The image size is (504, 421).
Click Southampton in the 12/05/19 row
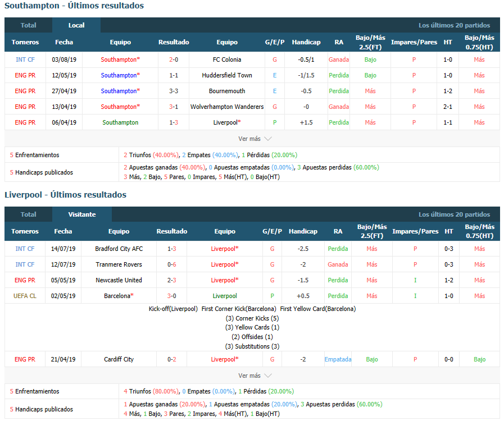(120, 75)
